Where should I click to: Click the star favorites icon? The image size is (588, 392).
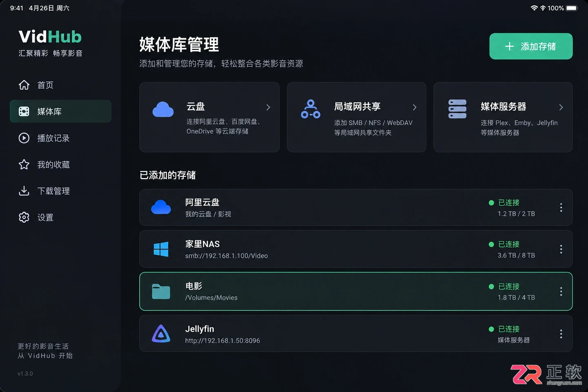[24, 165]
